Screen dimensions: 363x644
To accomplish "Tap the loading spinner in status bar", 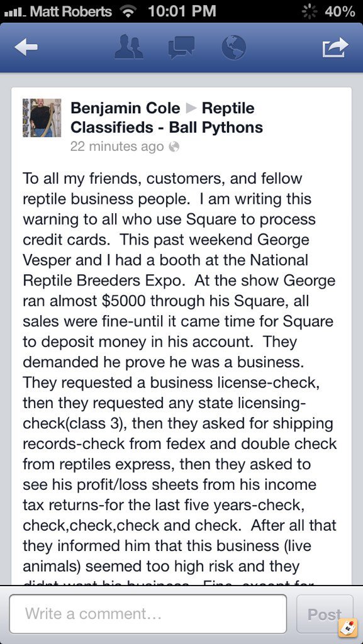I will point(310,11).
